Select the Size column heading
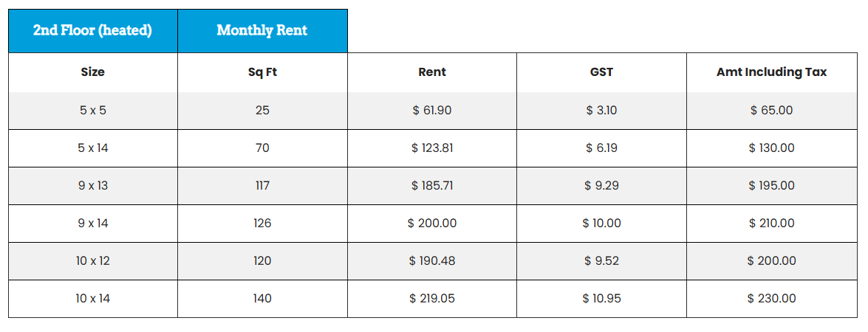868x332 pixels. click(92, 72)
